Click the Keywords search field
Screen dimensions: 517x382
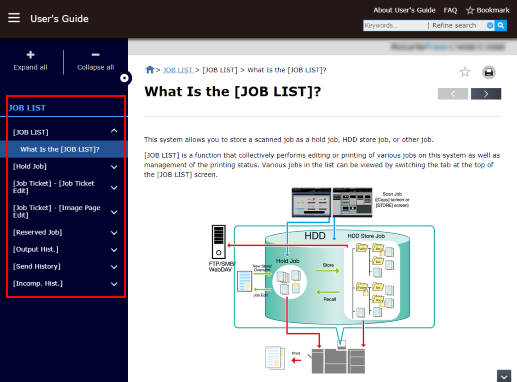pos(395,25)
